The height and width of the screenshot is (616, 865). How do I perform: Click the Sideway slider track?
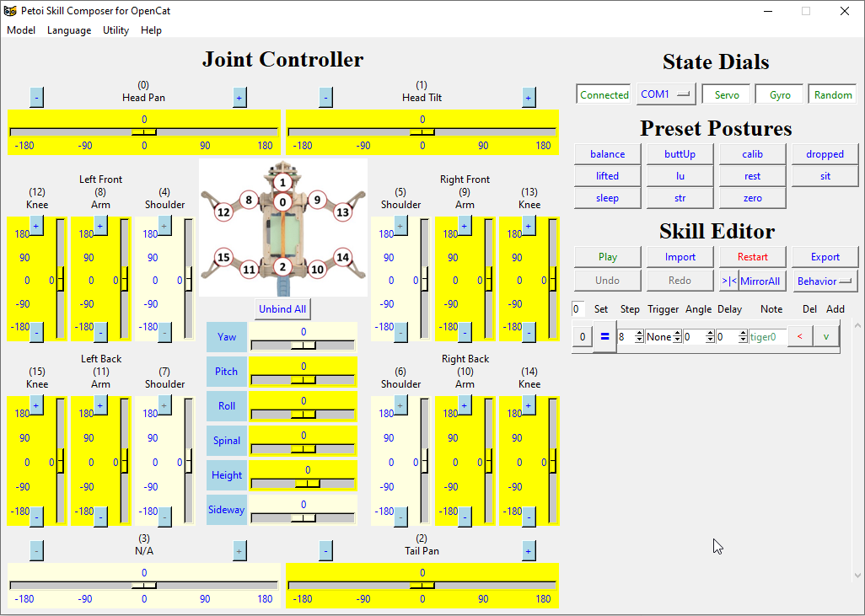[303, 518]
